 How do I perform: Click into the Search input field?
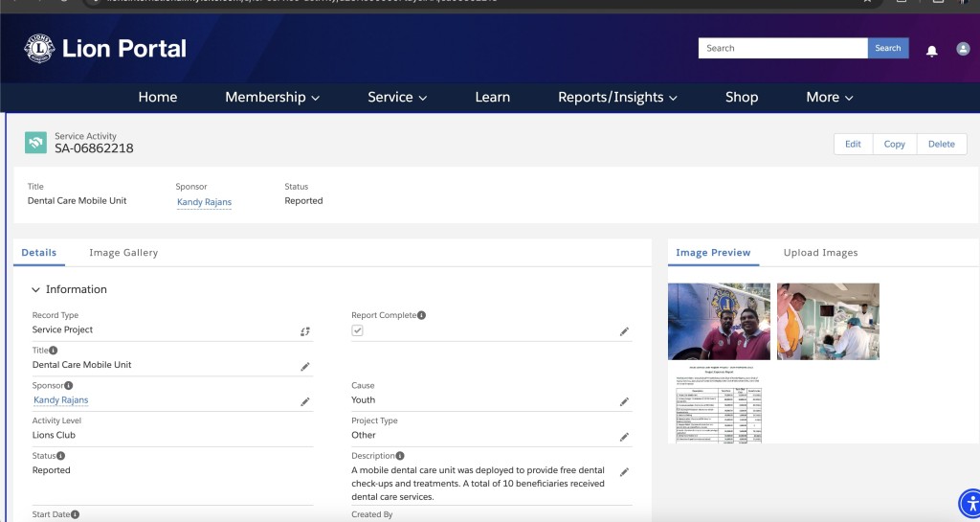point(783,48)
